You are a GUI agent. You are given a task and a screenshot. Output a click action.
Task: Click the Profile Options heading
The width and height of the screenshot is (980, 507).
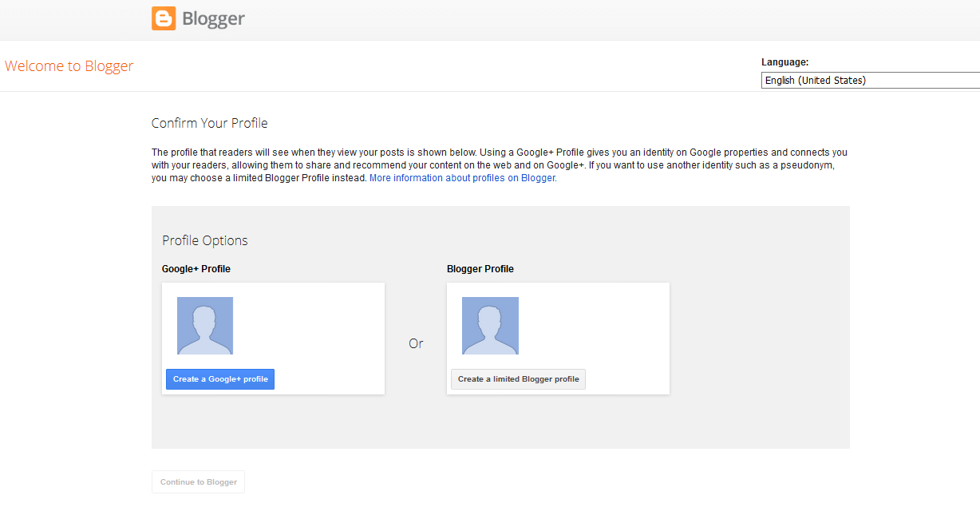point(205,240)
